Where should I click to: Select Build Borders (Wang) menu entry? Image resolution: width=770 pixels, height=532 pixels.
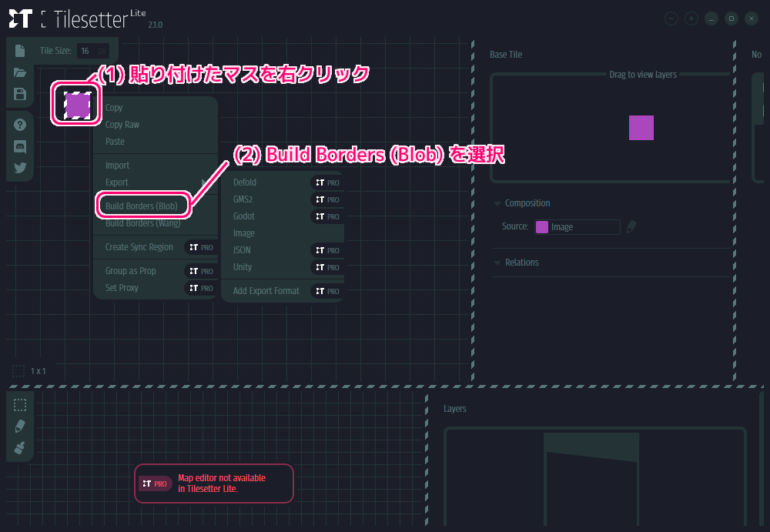coord(142,223)
